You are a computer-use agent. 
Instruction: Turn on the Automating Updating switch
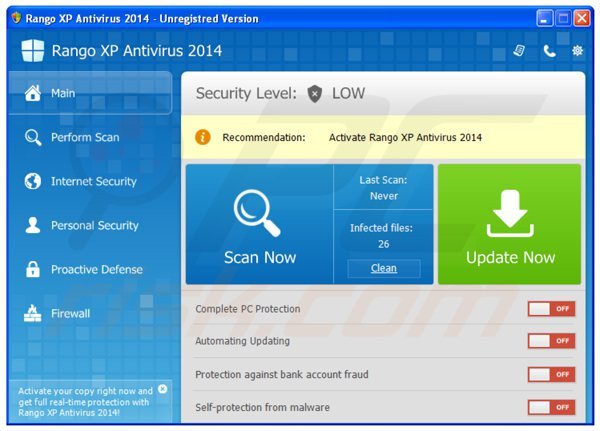(551, 341)
